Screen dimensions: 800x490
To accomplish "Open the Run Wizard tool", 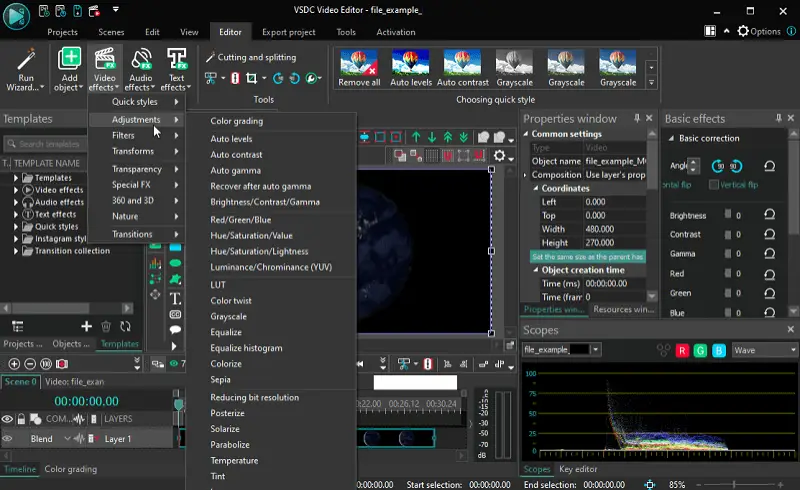I will (25, 70).
